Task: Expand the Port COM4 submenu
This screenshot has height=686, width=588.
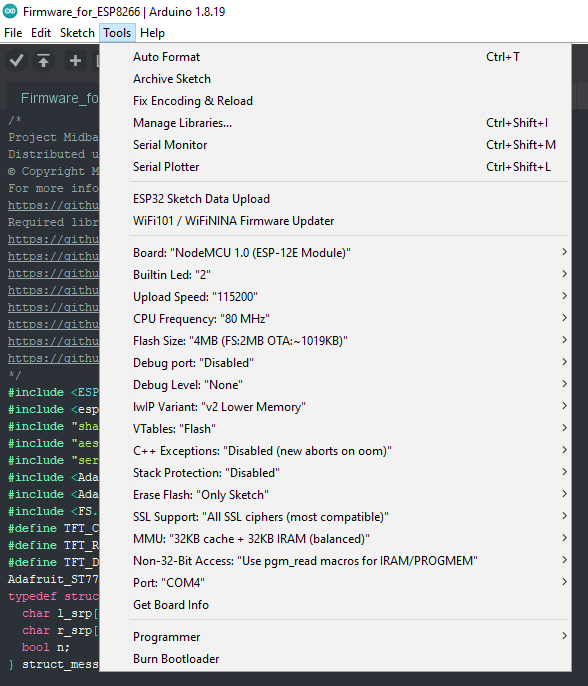Action: [x=336, y=583]
